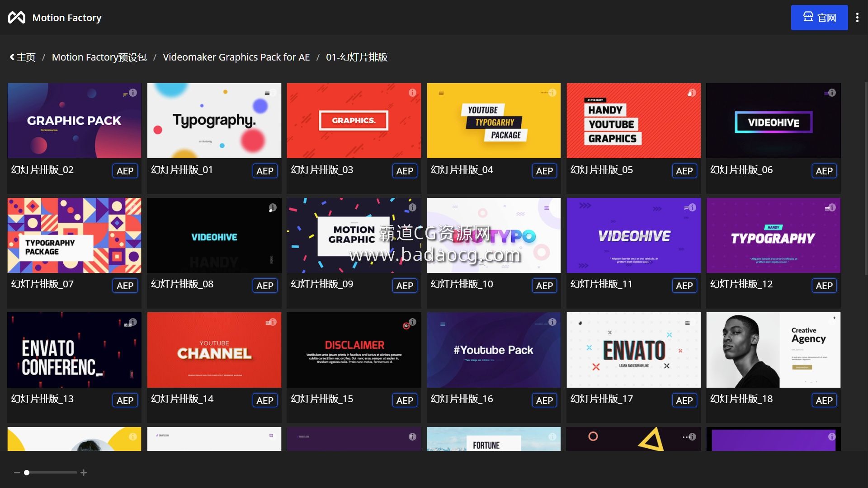The width and height of the screenshot is (868, 488).
Task: Click AEP badge for 幻灯片排版_13
Action: point(125,400)
